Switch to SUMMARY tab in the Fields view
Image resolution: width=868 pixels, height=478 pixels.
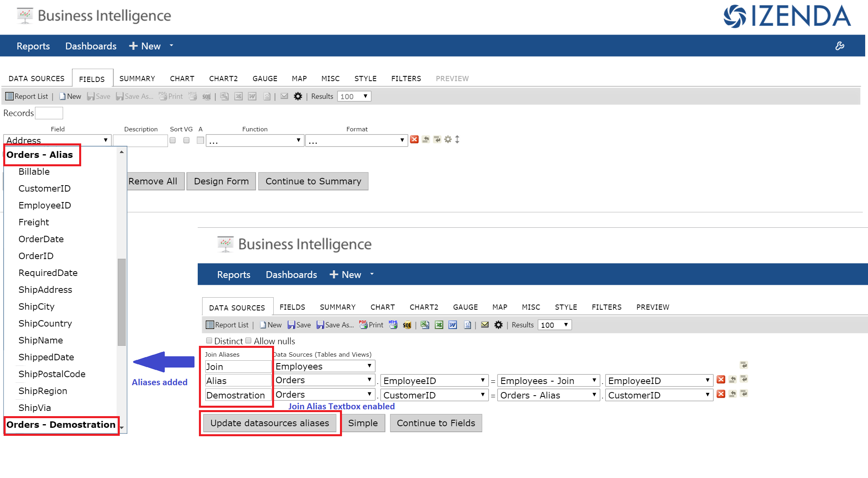click(137, 79)
